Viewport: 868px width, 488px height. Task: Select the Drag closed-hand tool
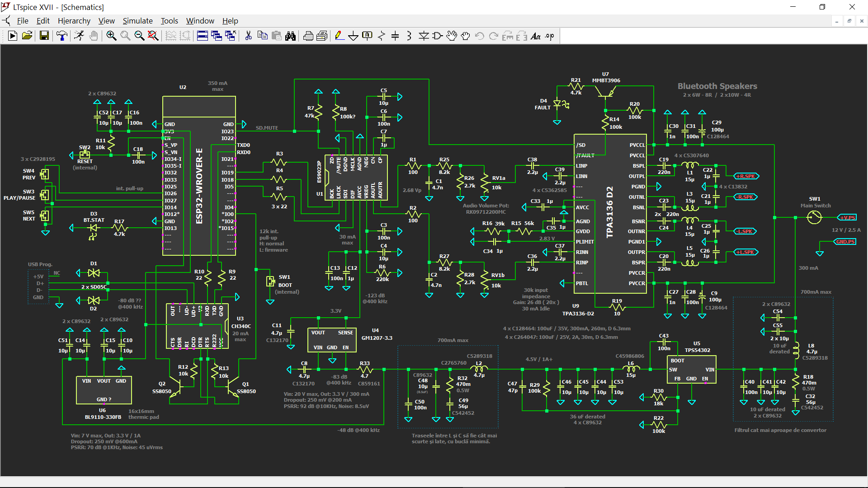[x=466, y=36]
